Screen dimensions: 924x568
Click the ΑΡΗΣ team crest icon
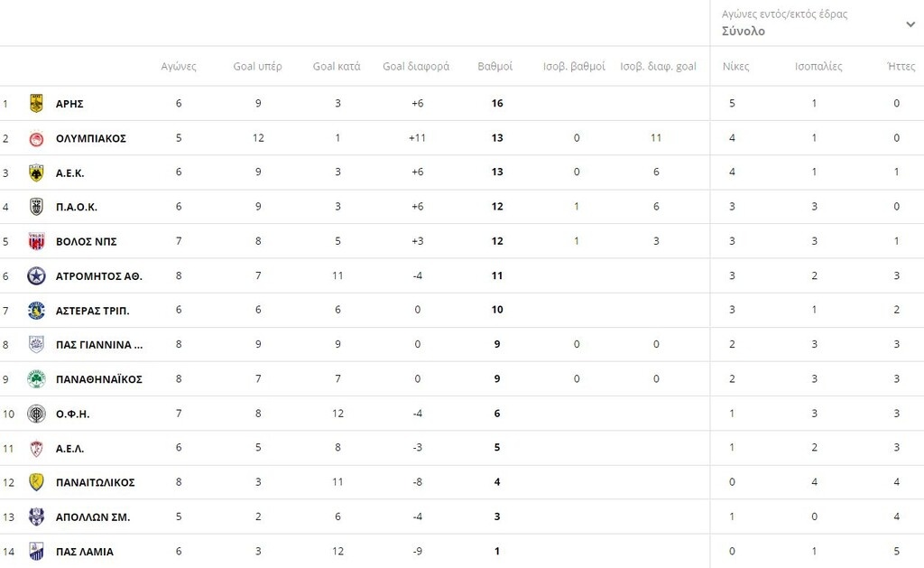click(36, 103)
